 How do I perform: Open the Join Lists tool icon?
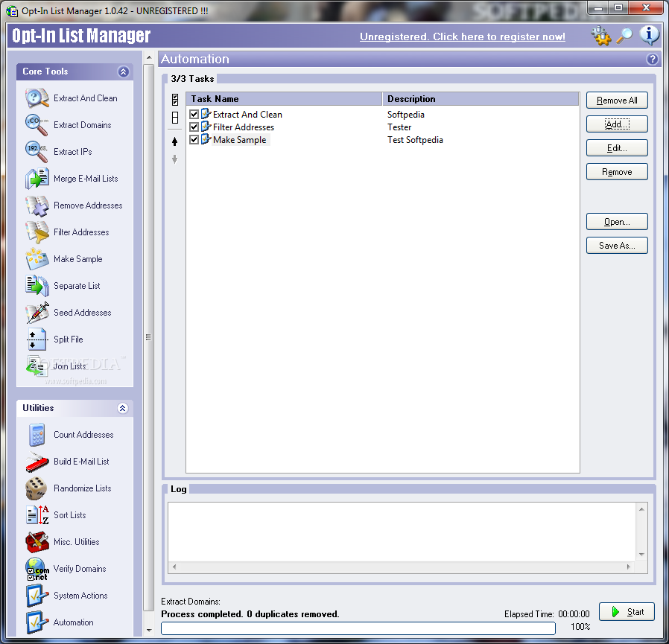(37, 366)
